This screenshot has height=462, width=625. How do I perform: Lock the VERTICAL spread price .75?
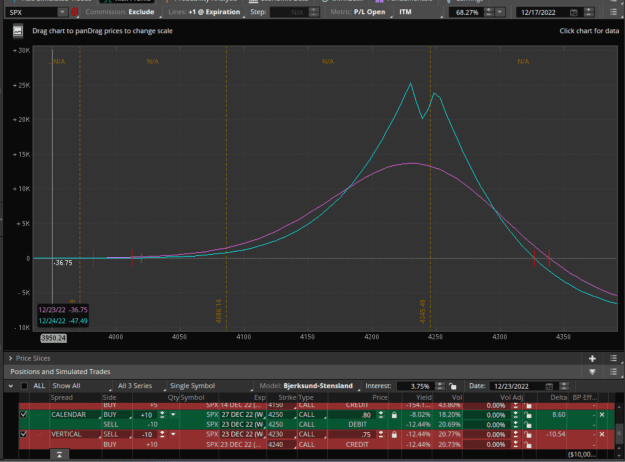(x=394, y=434)
